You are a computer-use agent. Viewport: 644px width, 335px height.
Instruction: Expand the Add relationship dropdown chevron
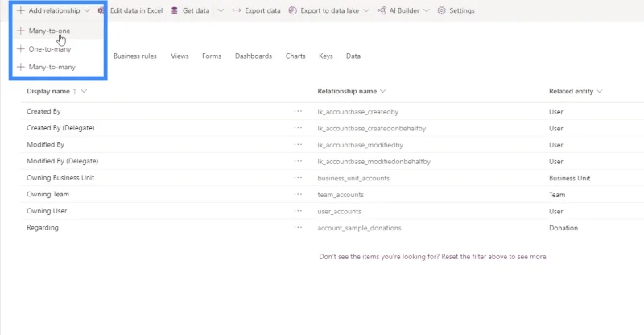(87, 10)
